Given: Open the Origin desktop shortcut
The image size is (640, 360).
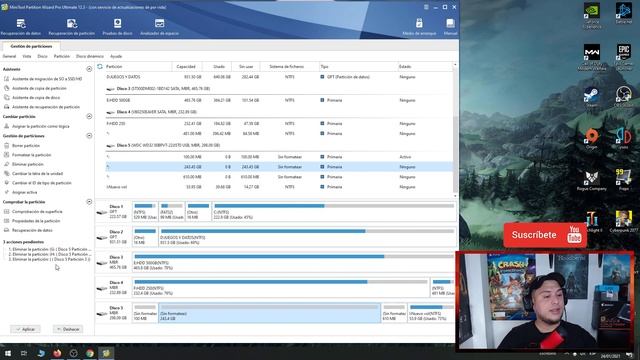Looking at the screenshot, I should (591, 138).
